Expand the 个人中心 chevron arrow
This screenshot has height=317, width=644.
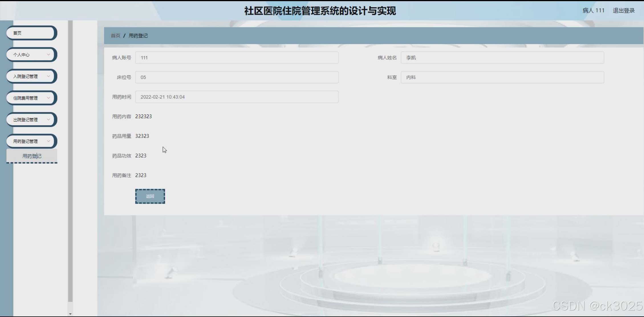pyautogui.click(x=48, y=55)
